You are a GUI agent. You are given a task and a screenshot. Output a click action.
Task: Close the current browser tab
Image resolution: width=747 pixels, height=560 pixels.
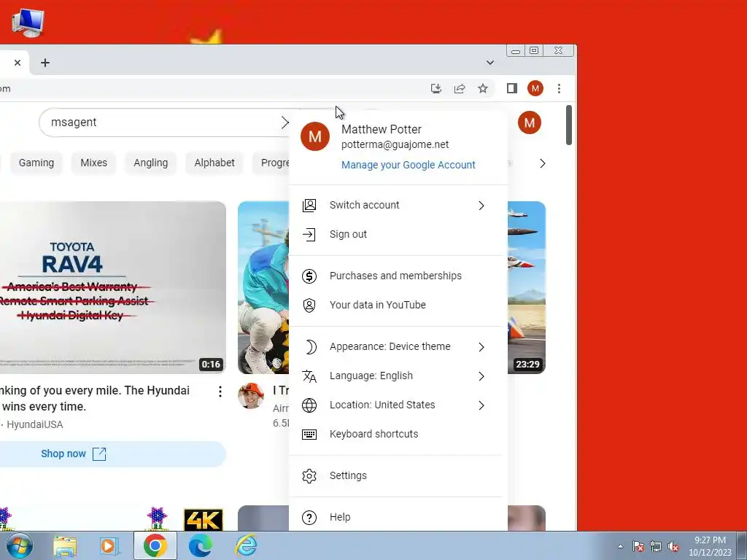pyautogui.click(x=18, y=63)
